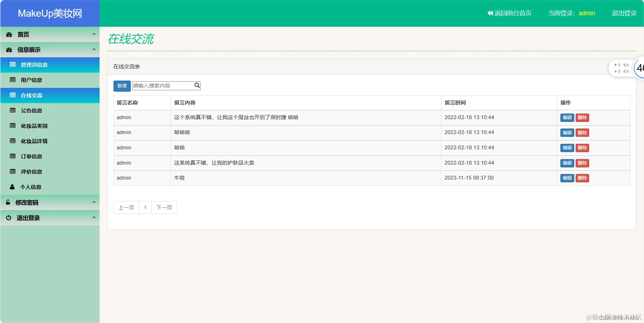Click 返回前台首页 link in header

coord(509,13)
